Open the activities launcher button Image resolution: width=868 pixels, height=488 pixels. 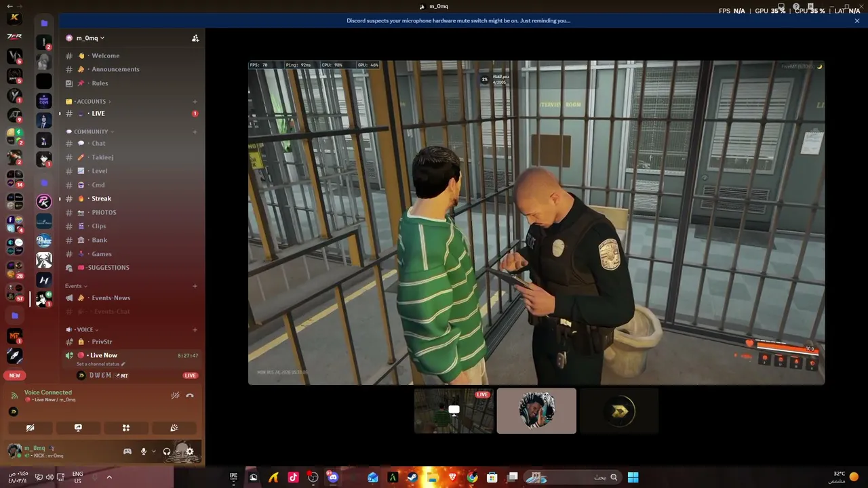coord(126,428)
